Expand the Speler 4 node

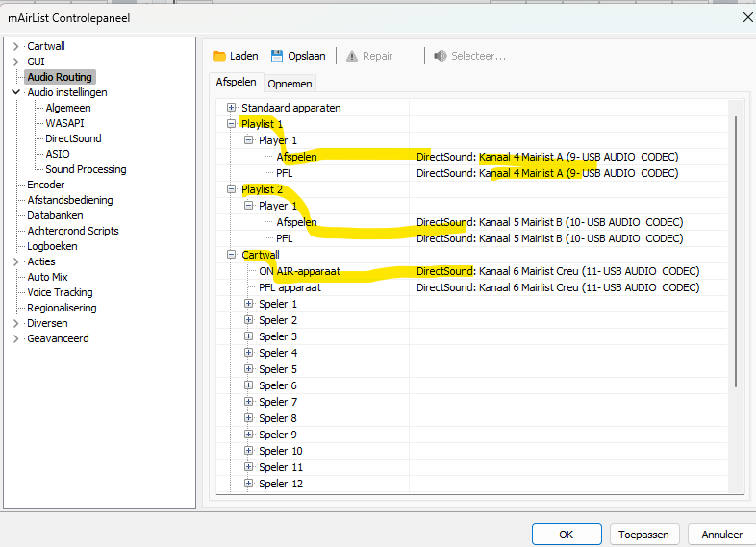click(x=249, y=353)
